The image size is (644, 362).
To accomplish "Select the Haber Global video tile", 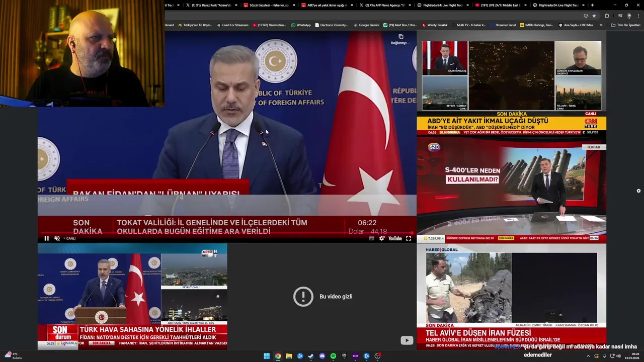I will pos(511,297).
